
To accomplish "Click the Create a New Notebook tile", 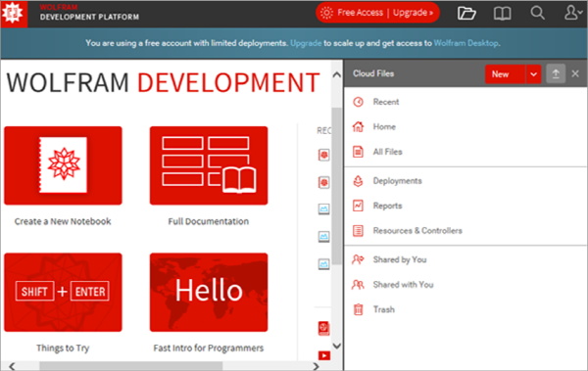I will pyautogui.click(x=63, y=165).
